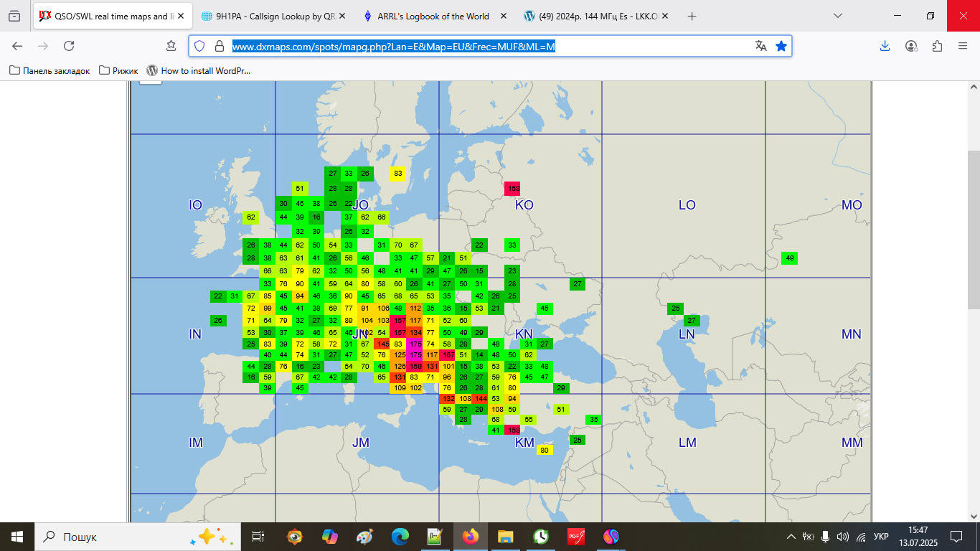Click the IO grid field label
Image resolution: width=980 pixels, height=551 pixels.
tap(195, 205)
